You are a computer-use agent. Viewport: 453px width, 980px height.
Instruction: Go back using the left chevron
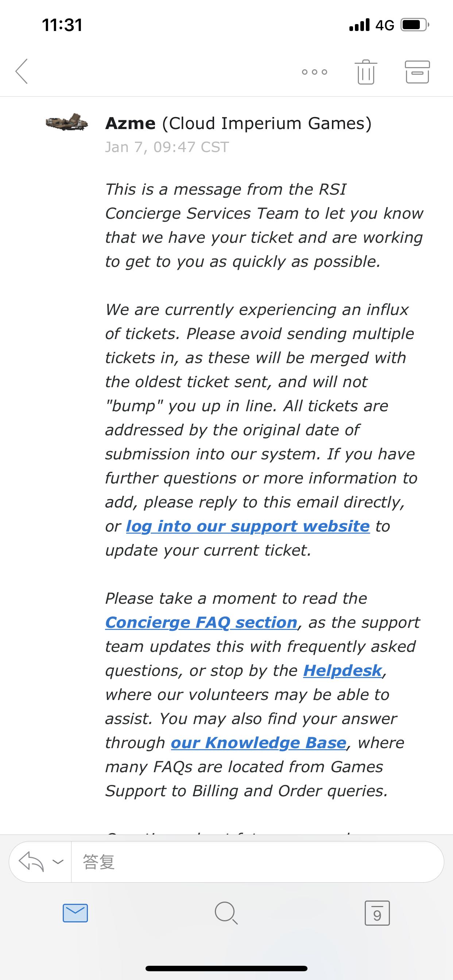pos(22,71)
